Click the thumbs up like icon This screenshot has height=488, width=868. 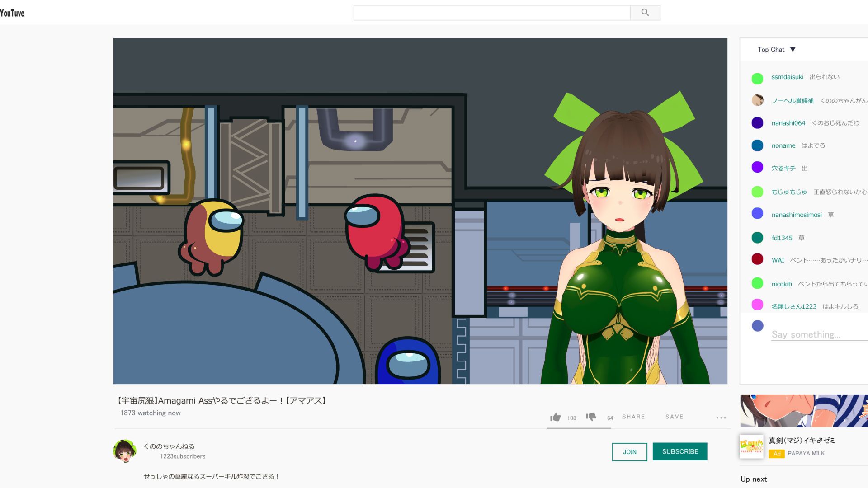pos(555,417)
